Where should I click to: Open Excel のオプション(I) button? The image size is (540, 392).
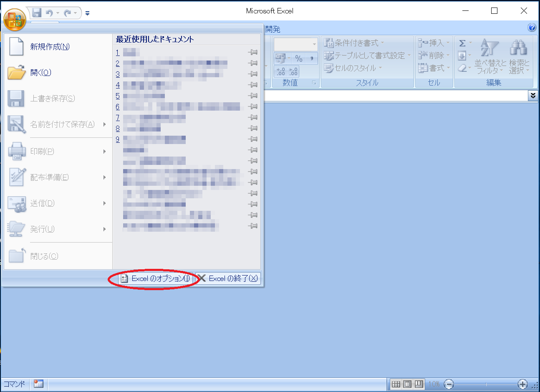tap(155, 278)
